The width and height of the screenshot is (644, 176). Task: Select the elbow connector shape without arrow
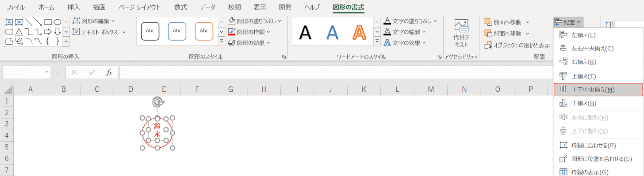point(28,32)
